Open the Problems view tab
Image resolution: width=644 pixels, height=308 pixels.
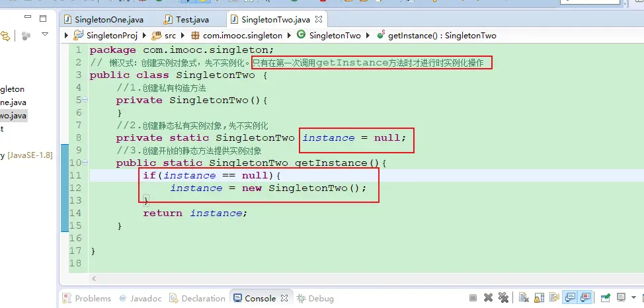tap(87, 298)
